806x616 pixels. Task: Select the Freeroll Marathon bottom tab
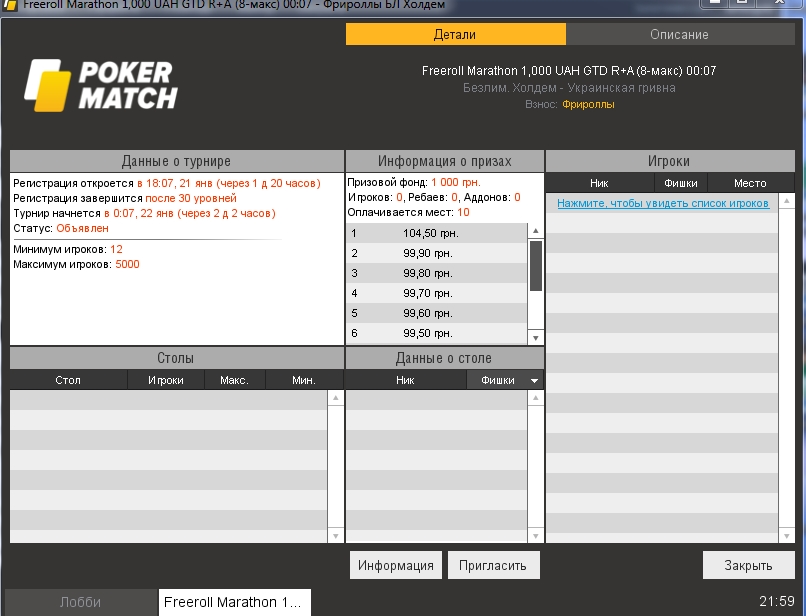234,602
